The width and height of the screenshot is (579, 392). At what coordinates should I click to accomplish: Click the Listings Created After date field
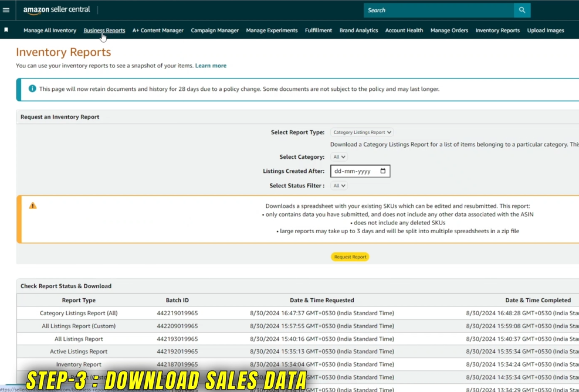click(360, 171)
